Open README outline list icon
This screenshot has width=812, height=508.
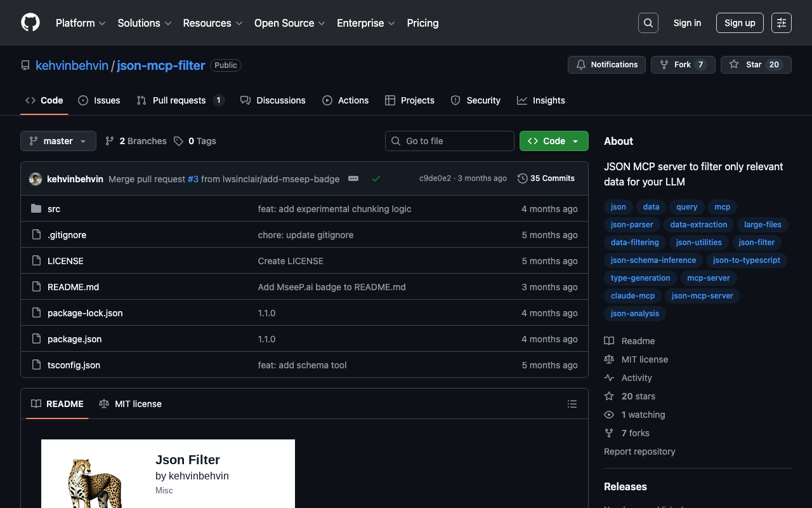[x=572, y=404]
